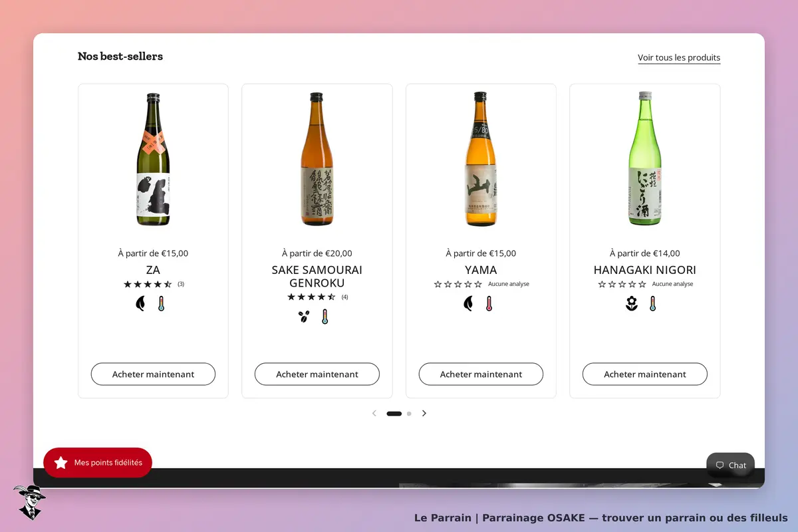Click the ZA review count (3)
This screenshot has height=532, width=798.
[181, 284]
